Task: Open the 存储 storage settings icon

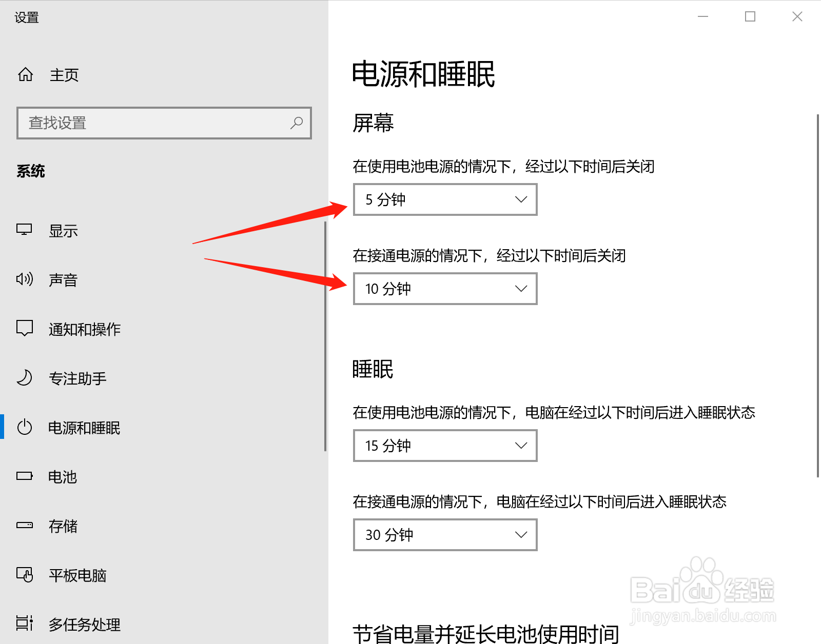Action: 24,525
